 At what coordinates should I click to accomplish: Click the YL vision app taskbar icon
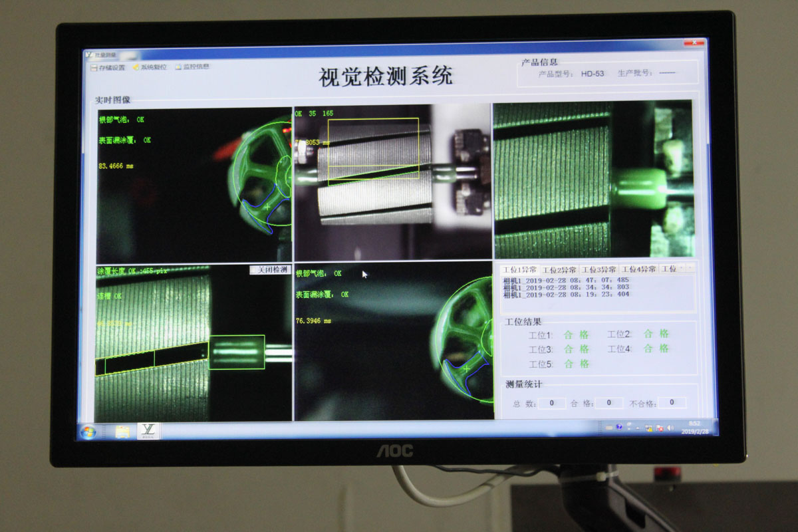pyautogui.click(x=149, y=431)
